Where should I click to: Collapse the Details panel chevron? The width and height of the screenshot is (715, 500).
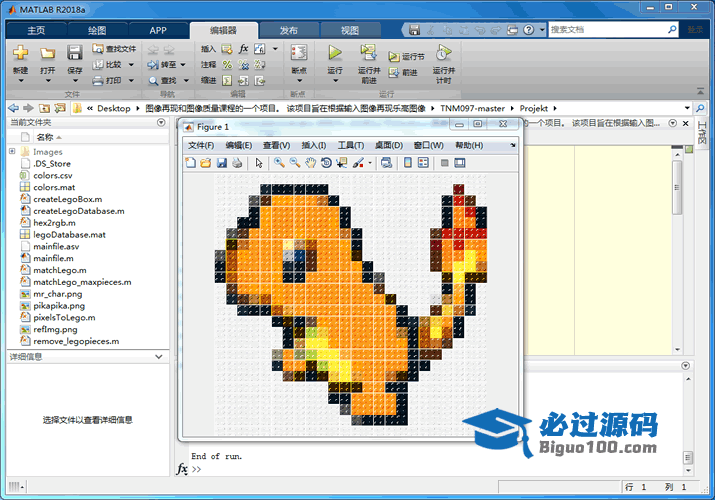coord(159,356)
